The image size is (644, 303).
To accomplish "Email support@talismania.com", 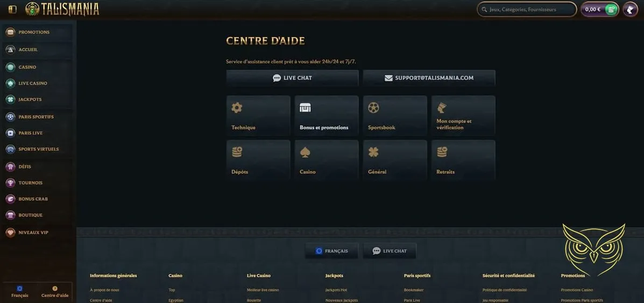I will pyautogui.click(x=429, y=78).
